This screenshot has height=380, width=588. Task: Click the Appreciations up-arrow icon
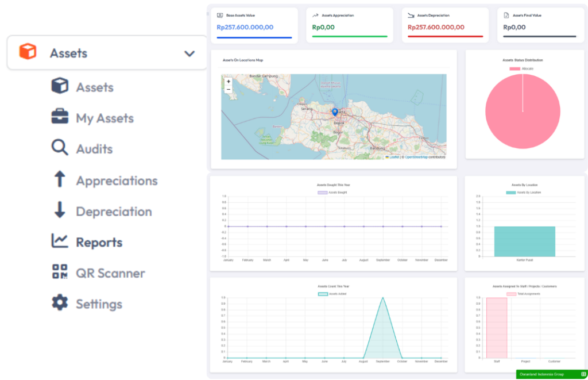(x=60, y=180)
